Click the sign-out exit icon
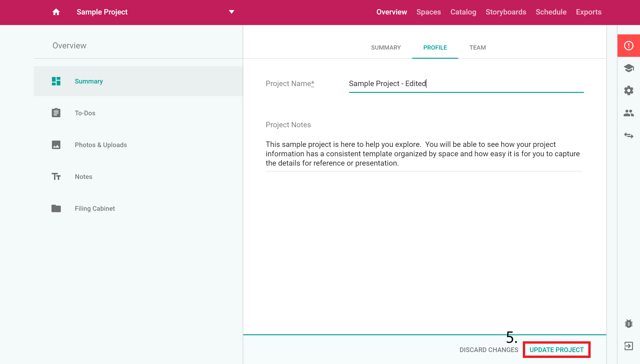The width and height of the screenshot is (640, 364). [x=629, y=346]
